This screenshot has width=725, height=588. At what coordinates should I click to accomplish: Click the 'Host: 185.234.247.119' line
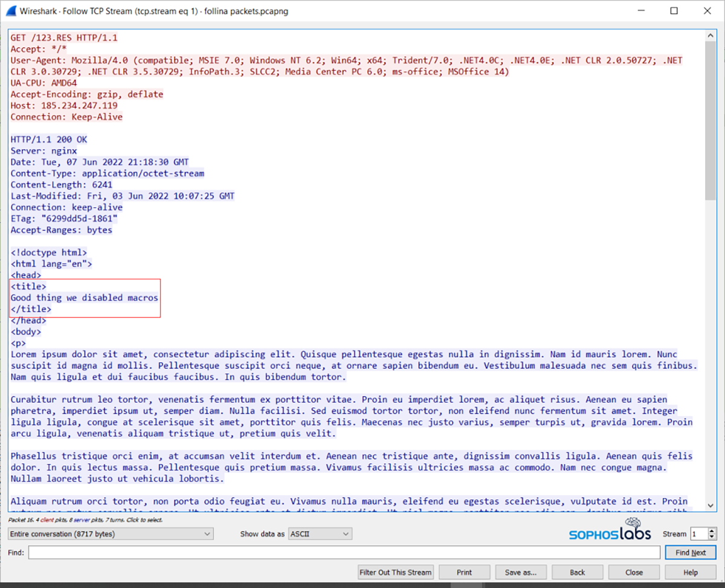(x=64, y=106)
